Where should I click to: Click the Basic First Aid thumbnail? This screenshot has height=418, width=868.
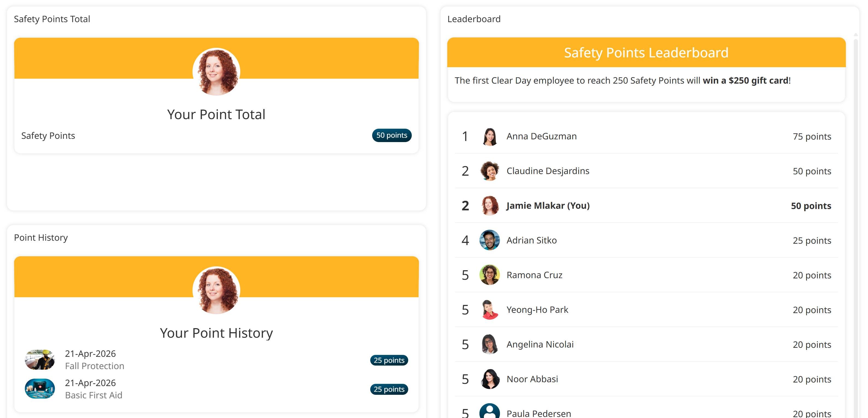coord(40,389)
